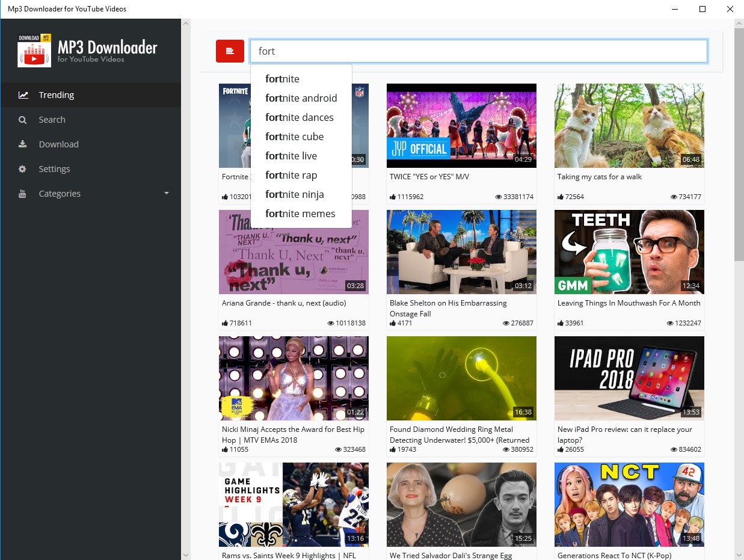Open the iPad Pro 2018 thumbnail
This screenshot has width=744, height=560.
pos(629,378)
